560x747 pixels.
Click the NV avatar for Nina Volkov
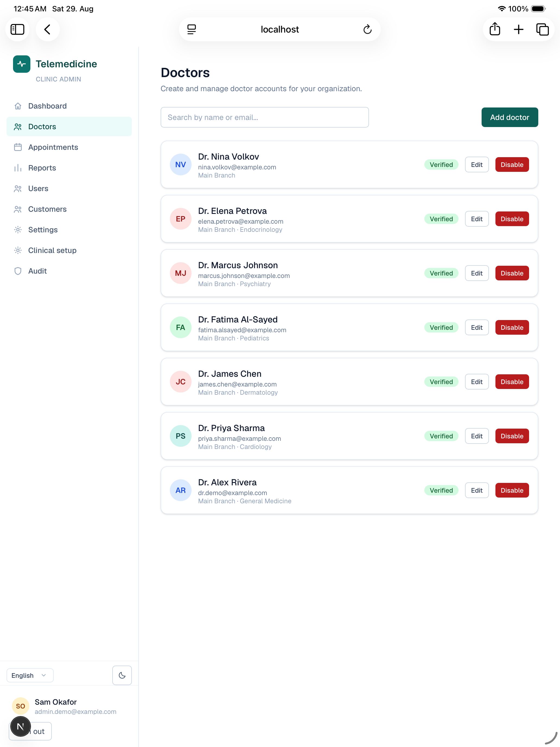coord(181,164)
